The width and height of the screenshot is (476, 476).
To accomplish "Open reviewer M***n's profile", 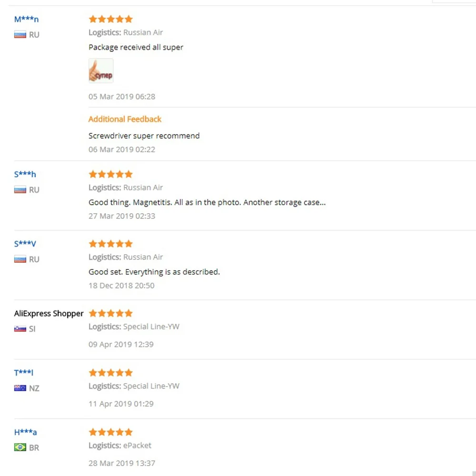I will tap(26, 20).
